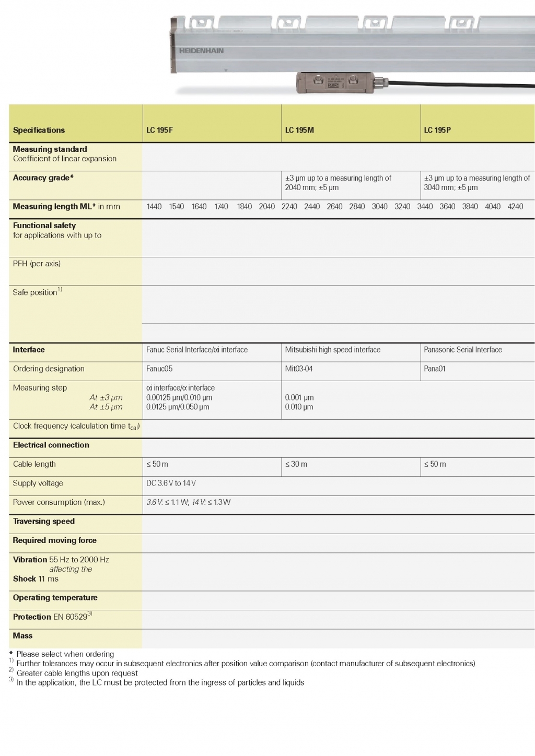Click measuring length value 2240
The height and width of the screenshot is (756, 535).
point(289,206)
